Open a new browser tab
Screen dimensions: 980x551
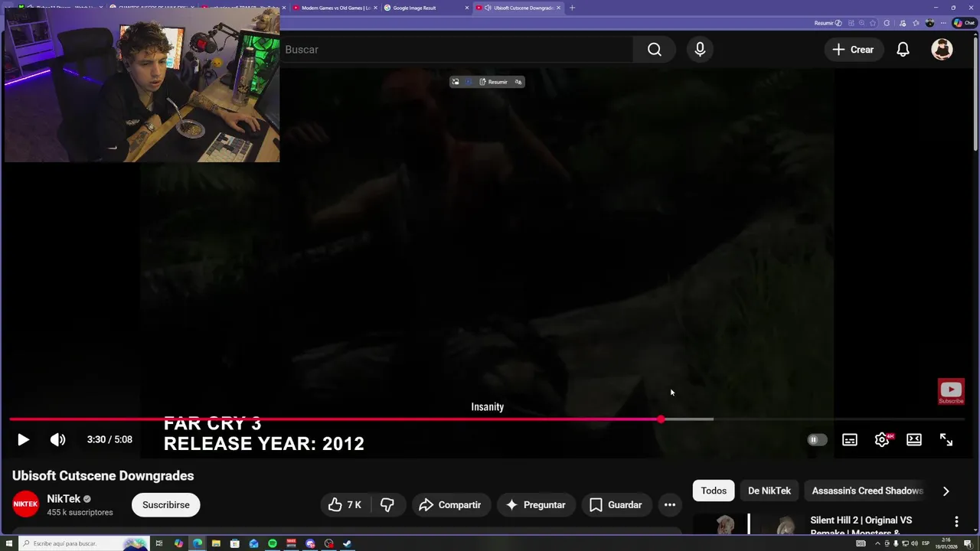coord(572,8)
